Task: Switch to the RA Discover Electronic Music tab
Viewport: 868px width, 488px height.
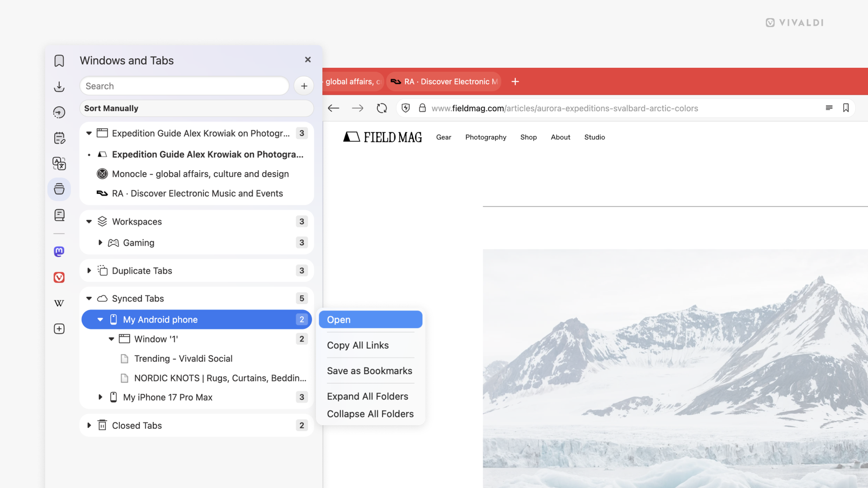Action: tap(443, 82)
